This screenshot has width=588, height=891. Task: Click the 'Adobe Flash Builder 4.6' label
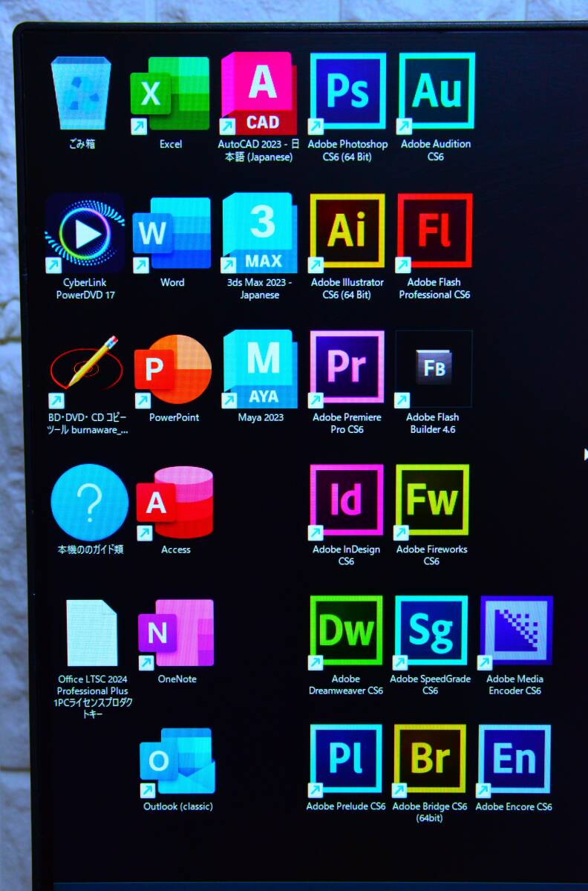pyautogui.click(x=433, y=423)
